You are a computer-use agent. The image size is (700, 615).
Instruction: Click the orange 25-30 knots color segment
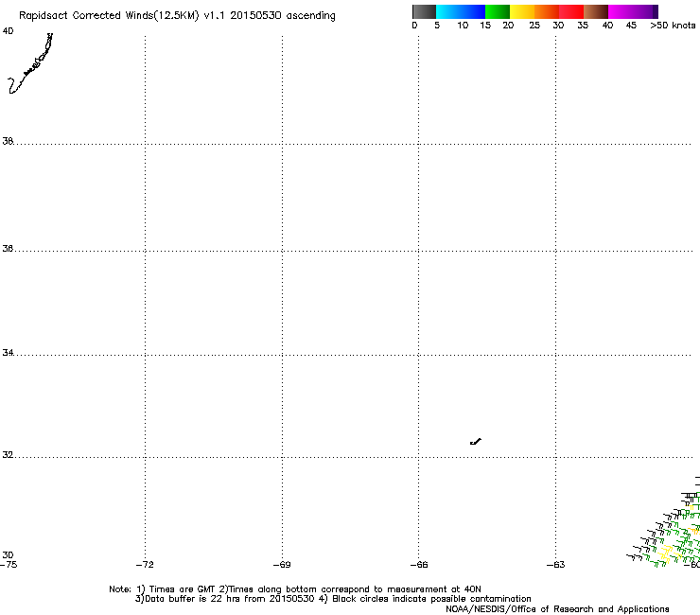click(547, 11)
